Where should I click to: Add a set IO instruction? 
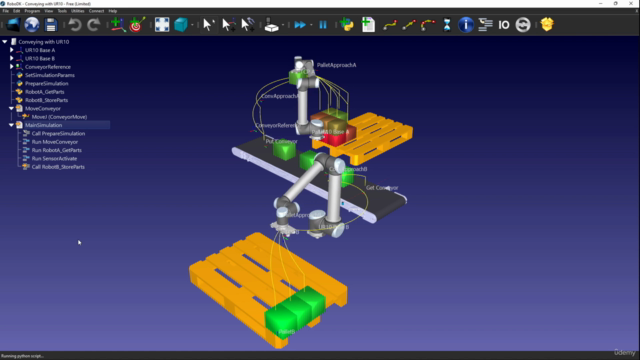(504, 25)
